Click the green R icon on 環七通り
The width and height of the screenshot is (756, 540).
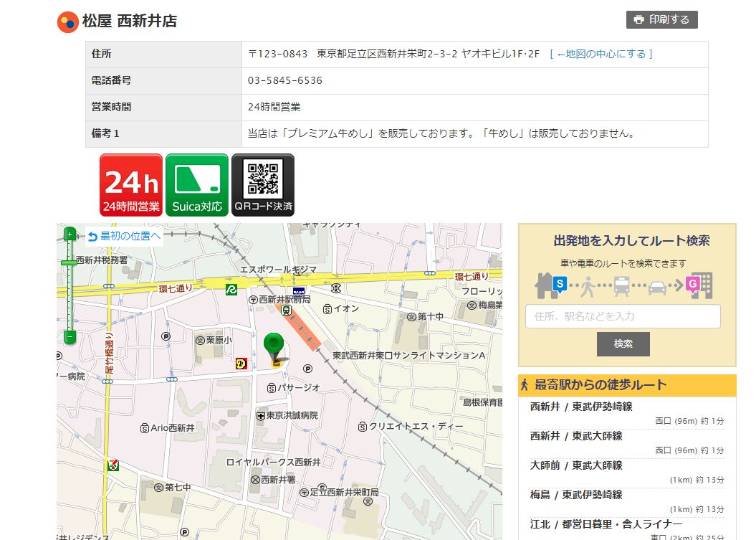point(231,289)
